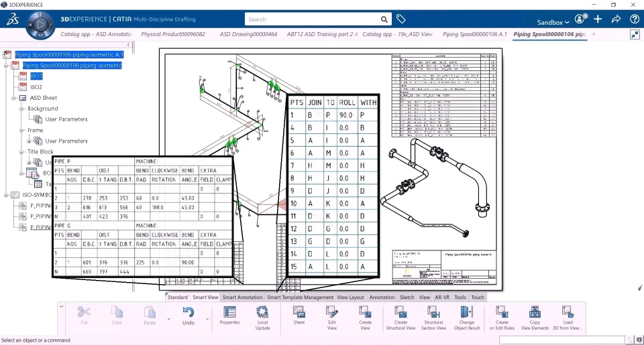Click Create Structural View
644x345 pixels.
point(400,312)
